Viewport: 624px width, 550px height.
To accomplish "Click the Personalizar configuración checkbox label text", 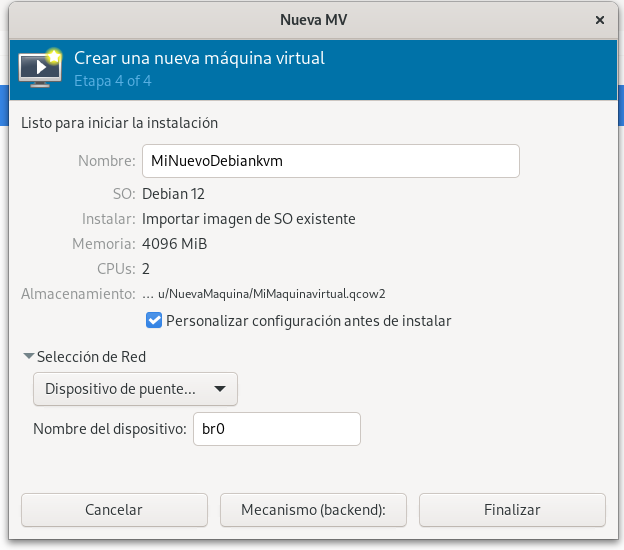I will pyautogui.click(x=308, y=321).
